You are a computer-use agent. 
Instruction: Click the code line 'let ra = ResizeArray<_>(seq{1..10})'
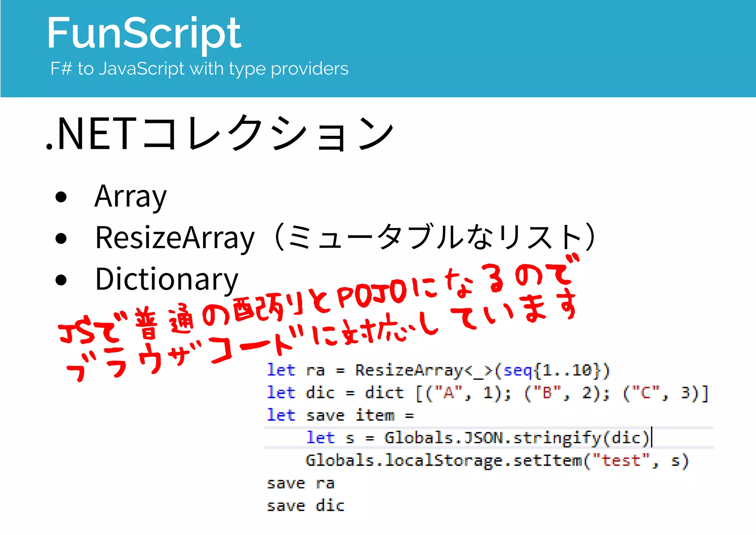(439, 370)
